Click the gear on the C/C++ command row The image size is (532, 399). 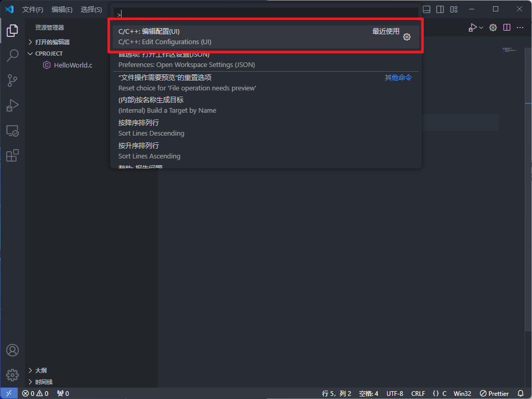(407, 37)
